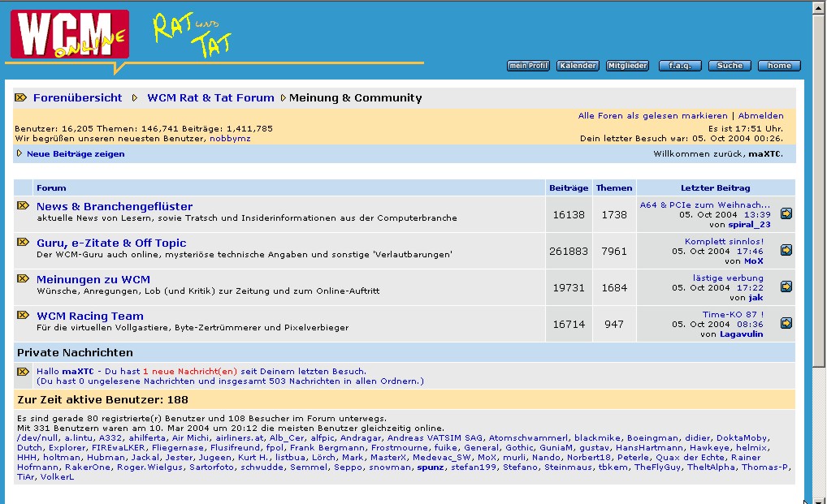Image resolution: width=827 pixels, height=504 pixels.
Task: Click the new-posts icon beside Meinungen zu WCM
Action: (x=23, y=278)
